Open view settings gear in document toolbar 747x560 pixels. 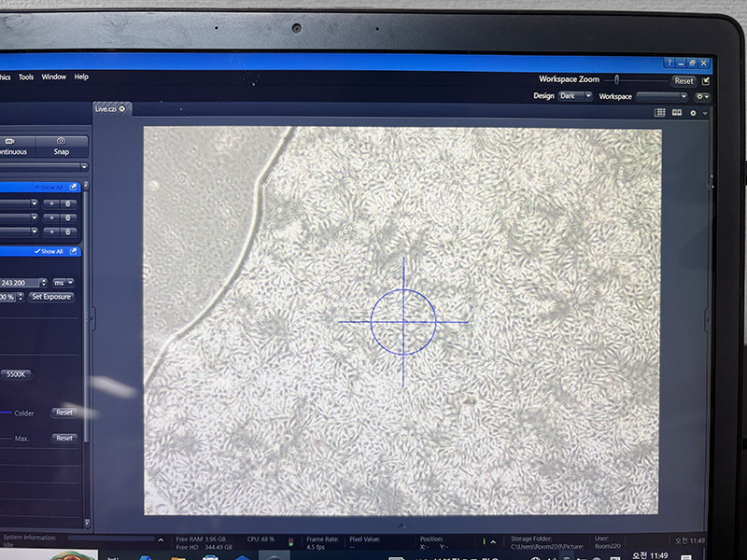click(693, 113)
